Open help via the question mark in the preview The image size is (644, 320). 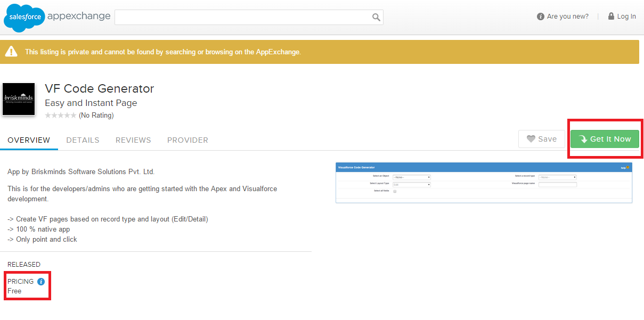click(x=627, y=168)
